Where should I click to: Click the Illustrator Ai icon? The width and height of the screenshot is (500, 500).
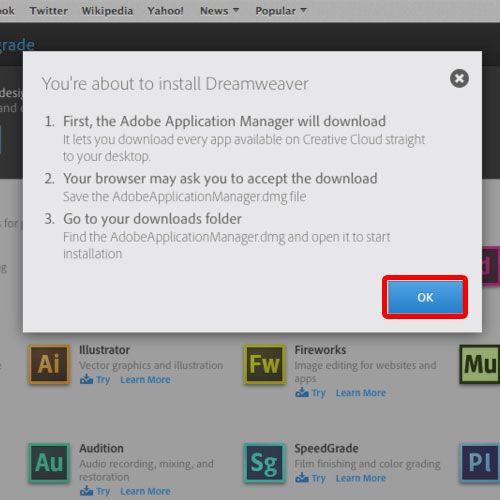[x=49, y=364]
